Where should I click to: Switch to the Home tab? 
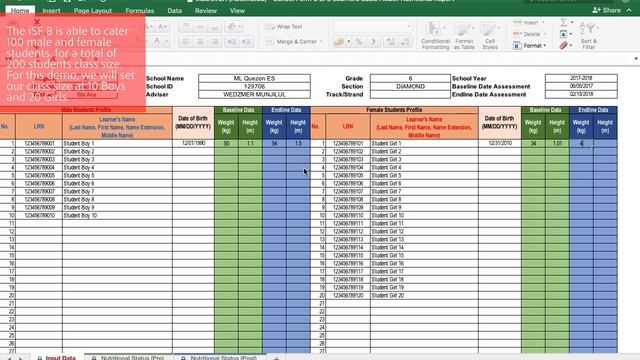pyautogui.click(x=20, y=11)
